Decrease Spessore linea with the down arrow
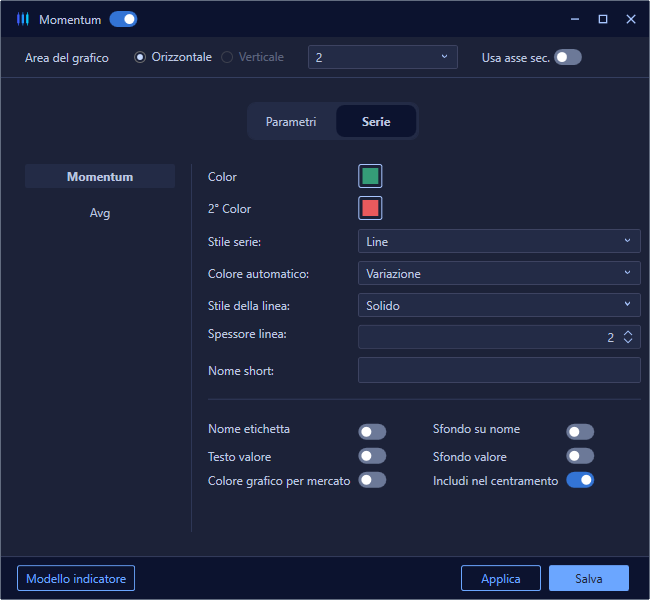 point(628,340)
